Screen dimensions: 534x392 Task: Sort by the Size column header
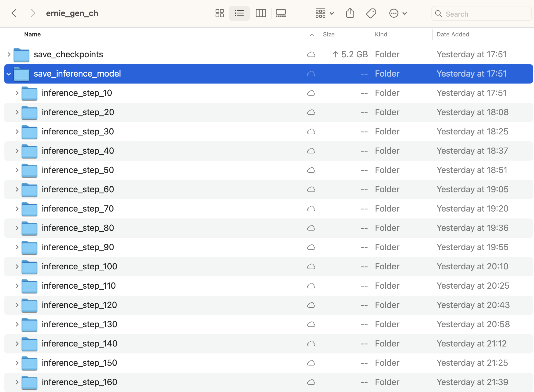coord(329,34)
